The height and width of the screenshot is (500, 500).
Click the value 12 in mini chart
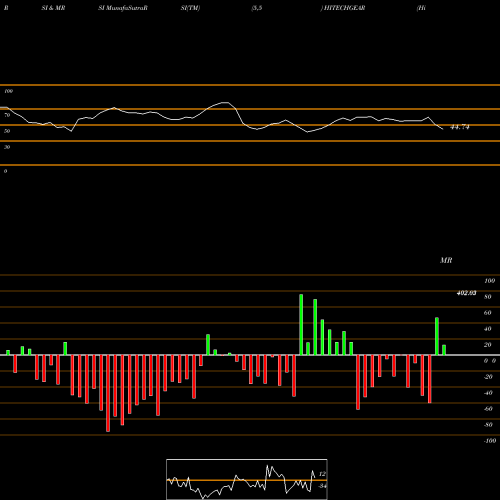click(x=322, y=474)
